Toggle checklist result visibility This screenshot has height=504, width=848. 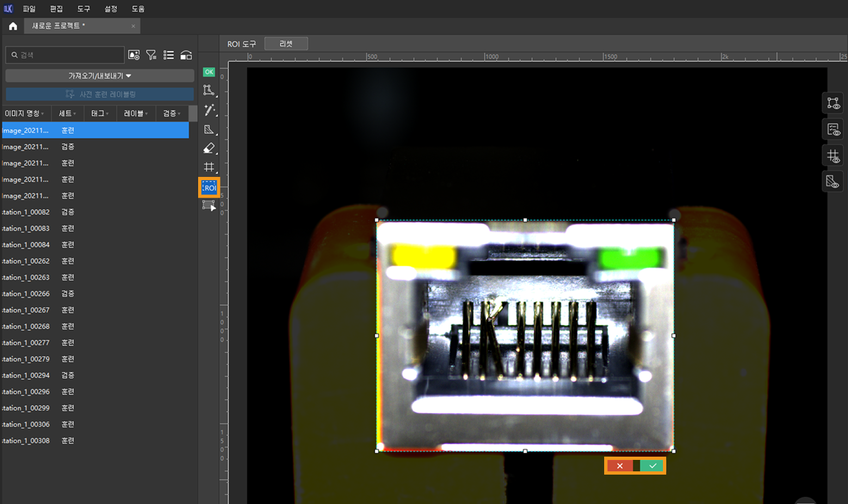(833, 129)
